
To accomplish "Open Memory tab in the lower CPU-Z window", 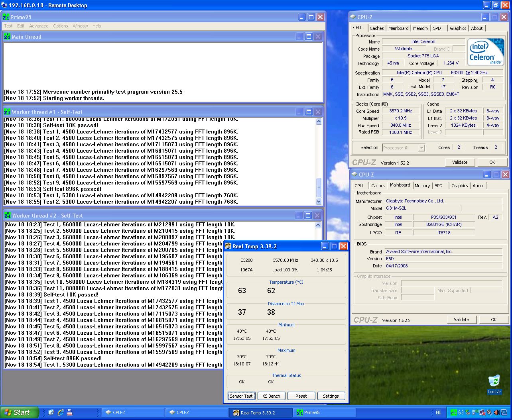I will pos(422,186).
